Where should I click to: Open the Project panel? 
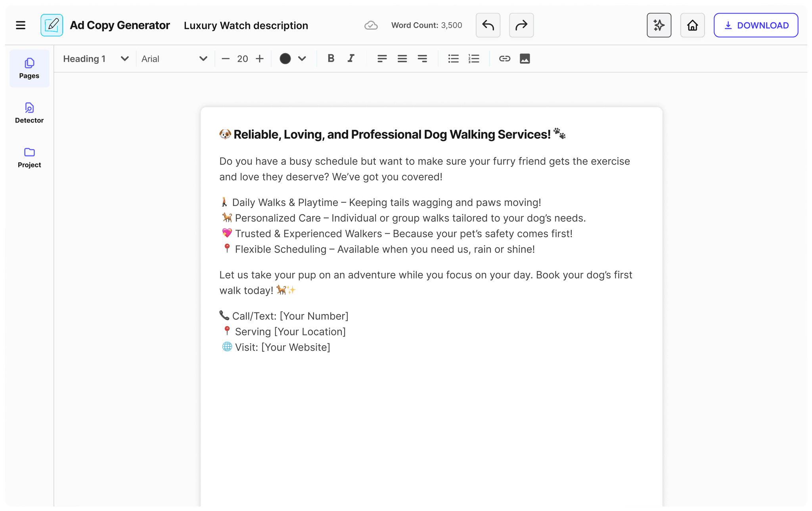(29, 158)
